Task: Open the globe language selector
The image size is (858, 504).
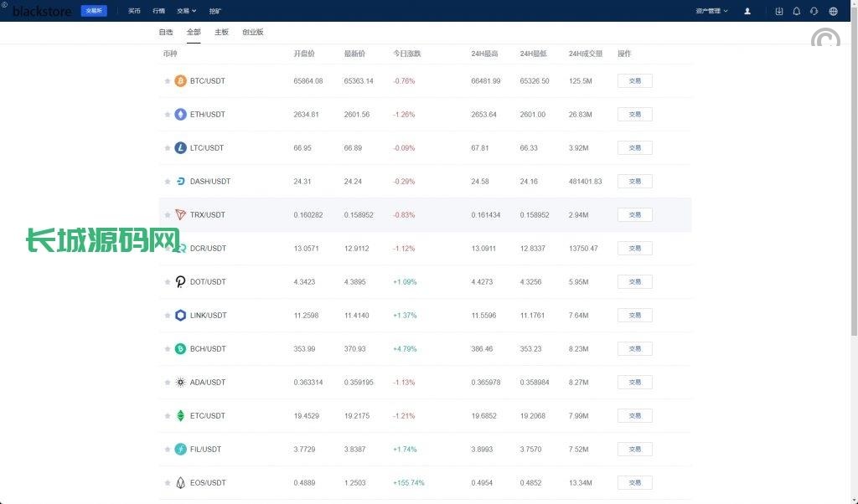Action: [833, 12]
